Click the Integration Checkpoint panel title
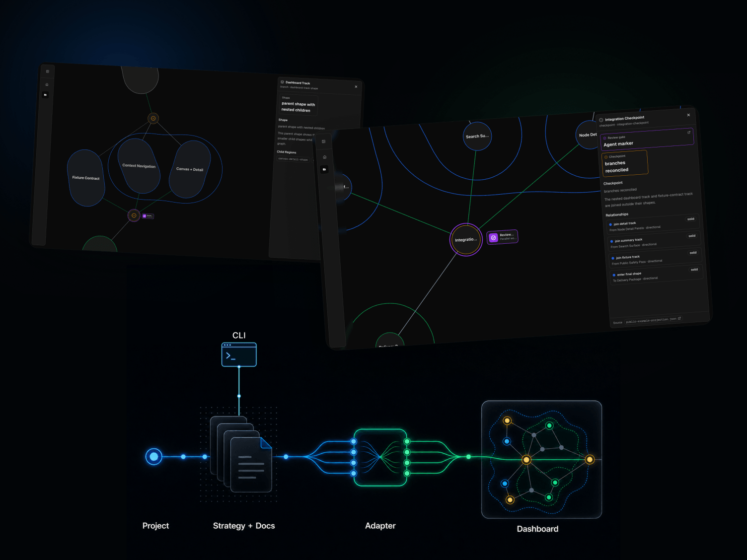747x560 pixels. (625, 119)
